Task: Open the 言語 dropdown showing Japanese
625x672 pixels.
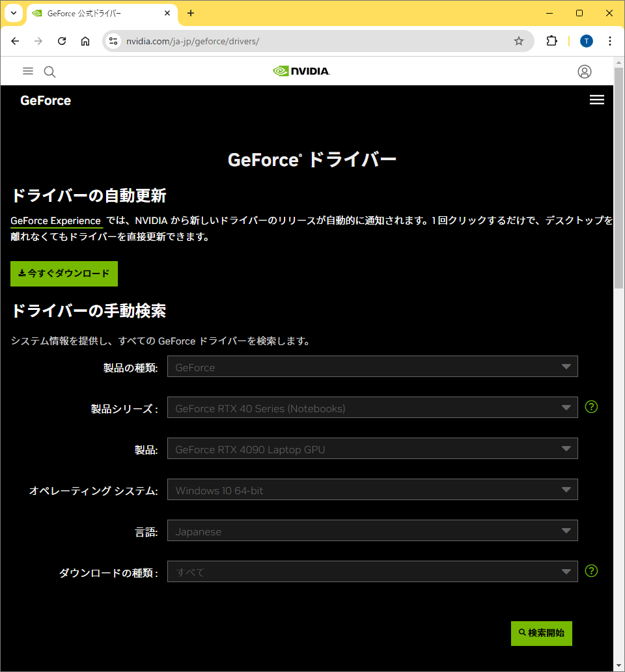Action: pyautogui.click(x=372, y=530)
